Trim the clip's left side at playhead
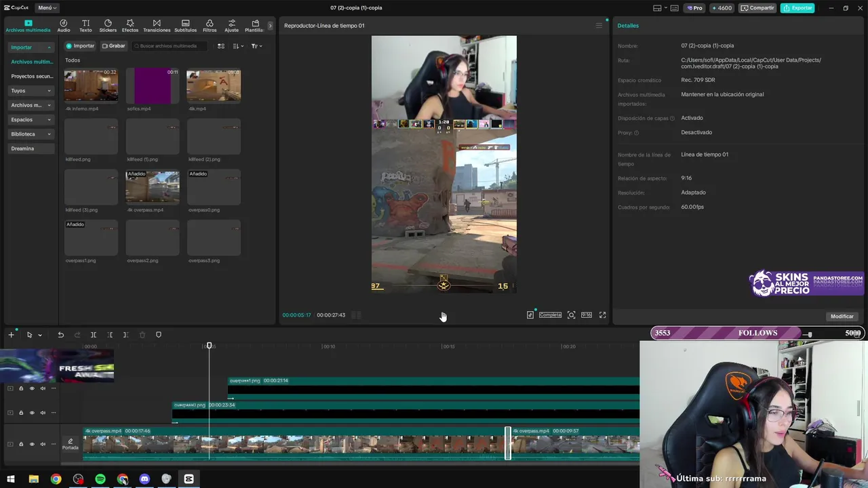This screenshot has width=868, height=488. coord(110,335)
